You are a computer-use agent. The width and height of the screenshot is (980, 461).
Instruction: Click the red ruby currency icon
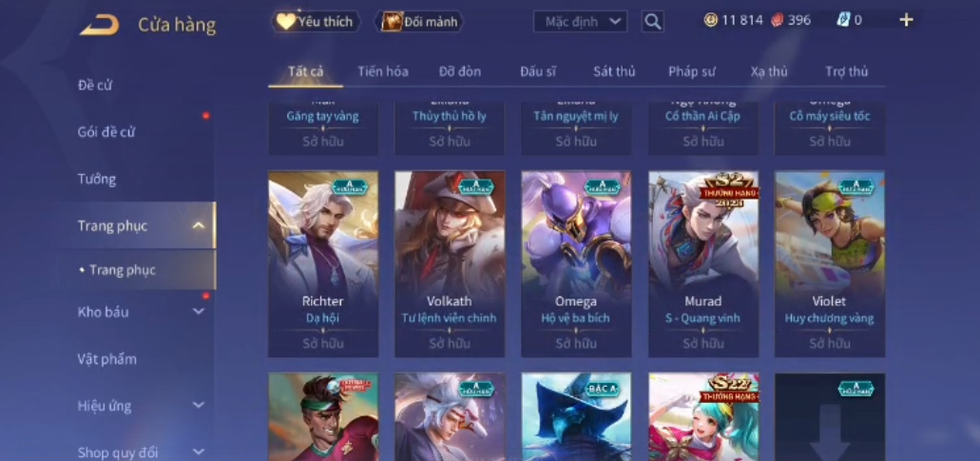point(777,20)
